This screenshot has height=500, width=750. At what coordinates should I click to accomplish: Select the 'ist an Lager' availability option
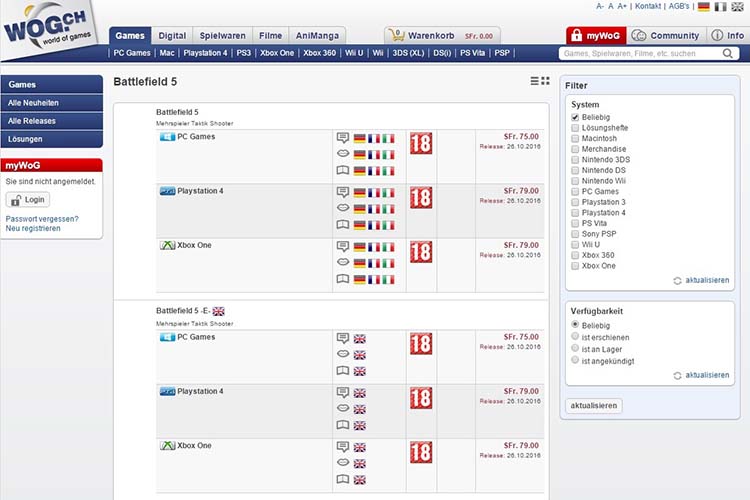tap(574, 349)
